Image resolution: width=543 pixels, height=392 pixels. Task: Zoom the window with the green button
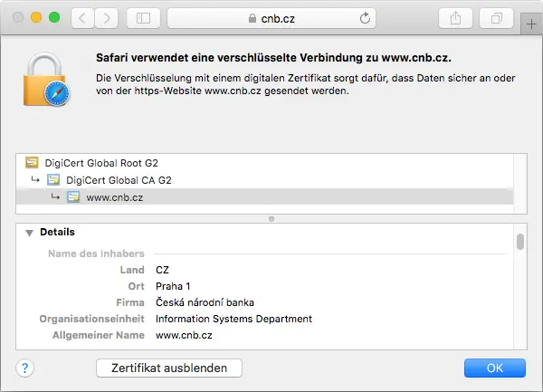click(54, 17)
